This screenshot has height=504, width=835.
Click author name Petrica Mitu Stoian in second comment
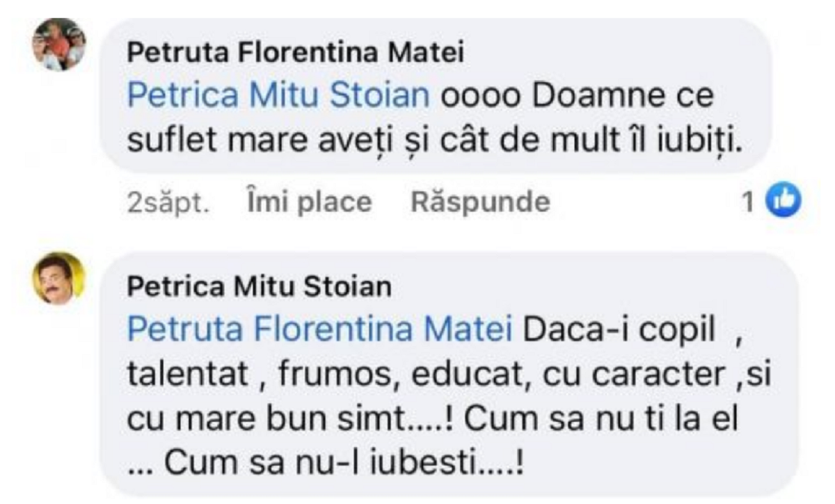(x=260, y=286)
